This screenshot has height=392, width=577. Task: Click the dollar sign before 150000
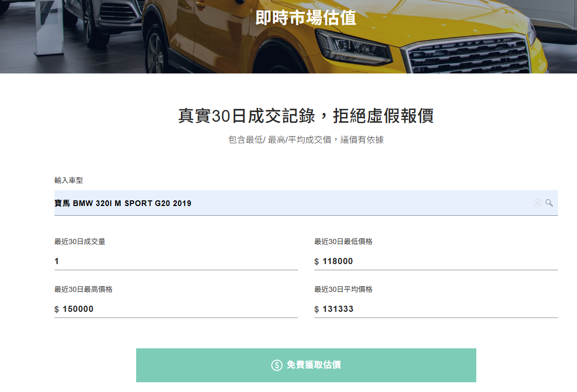point(57,310)
